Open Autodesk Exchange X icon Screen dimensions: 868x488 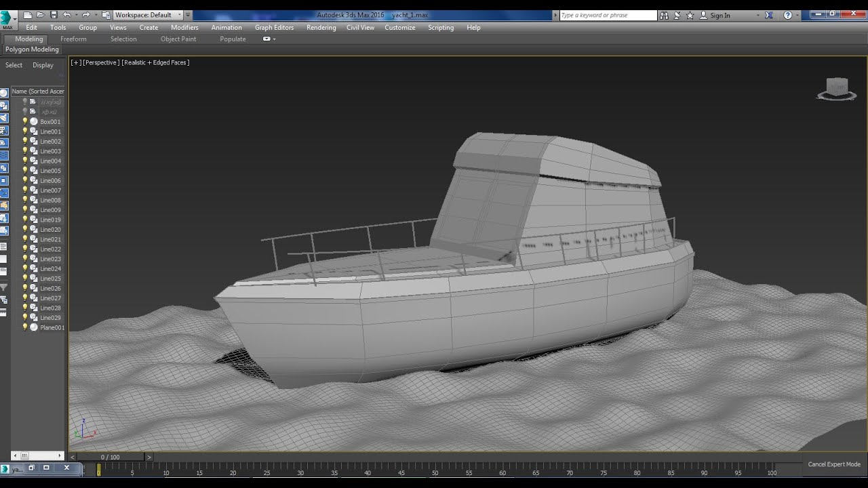click(768, 15)
